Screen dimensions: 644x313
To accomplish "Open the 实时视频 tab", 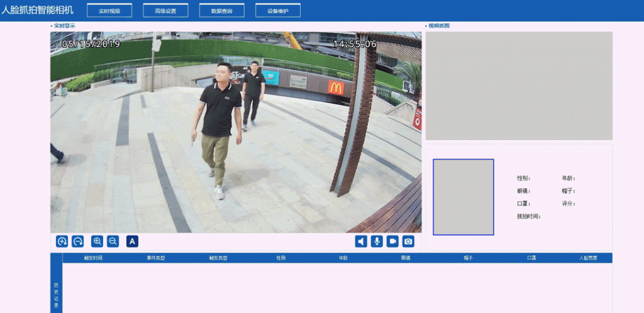I will (109, 11).
